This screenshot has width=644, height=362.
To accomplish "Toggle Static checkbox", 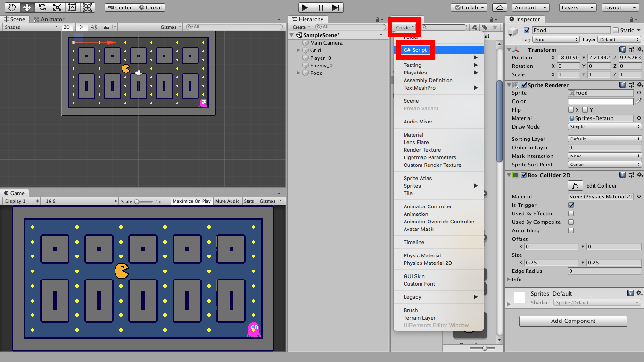I will (x=616, y=30).
